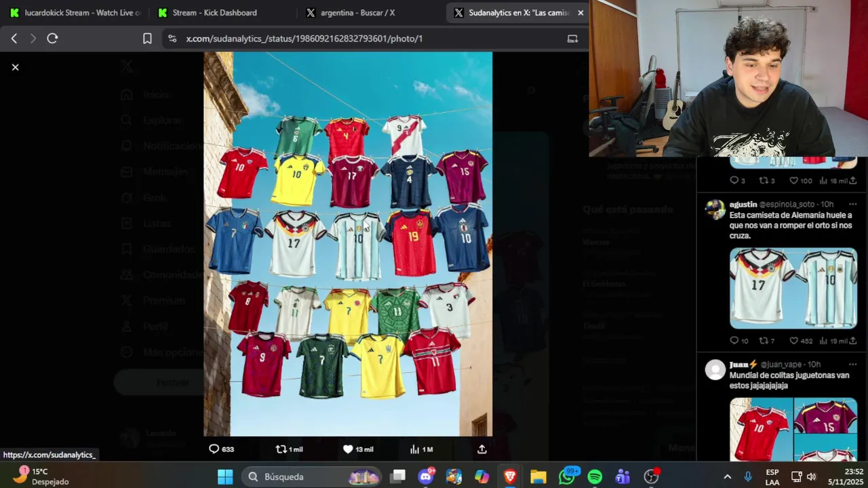The image size is (868, 488).
Task: Open Task View from taskbar
Action: (x=398, y=476)
